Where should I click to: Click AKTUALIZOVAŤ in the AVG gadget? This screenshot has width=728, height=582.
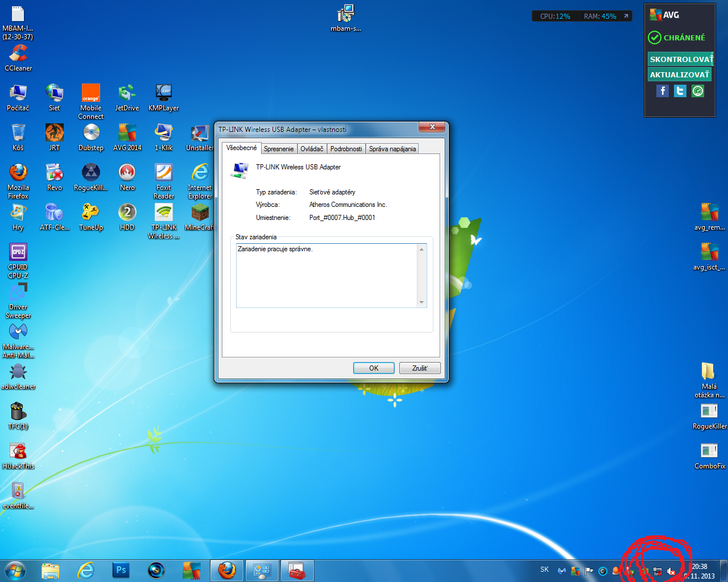[x=680, y=74]
